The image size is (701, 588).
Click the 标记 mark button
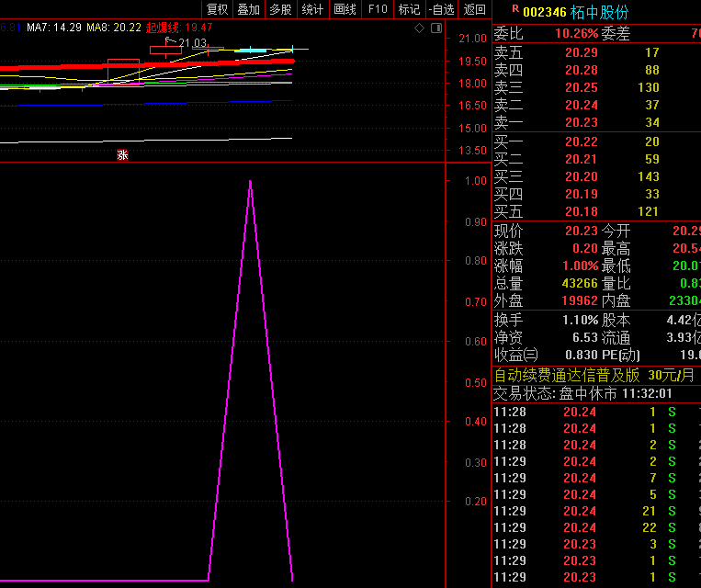(x=409, y=9)
